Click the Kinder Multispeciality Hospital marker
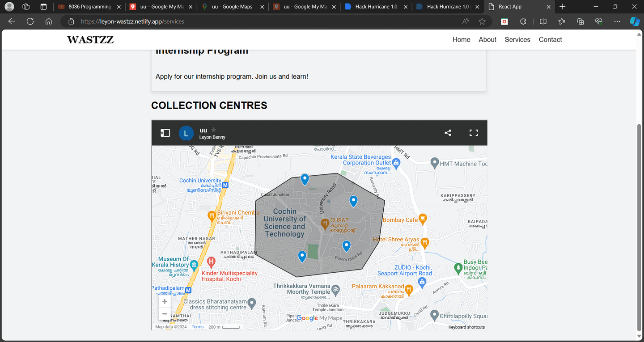644x342 pixels. pyautogui.click(x=211, y=262)
